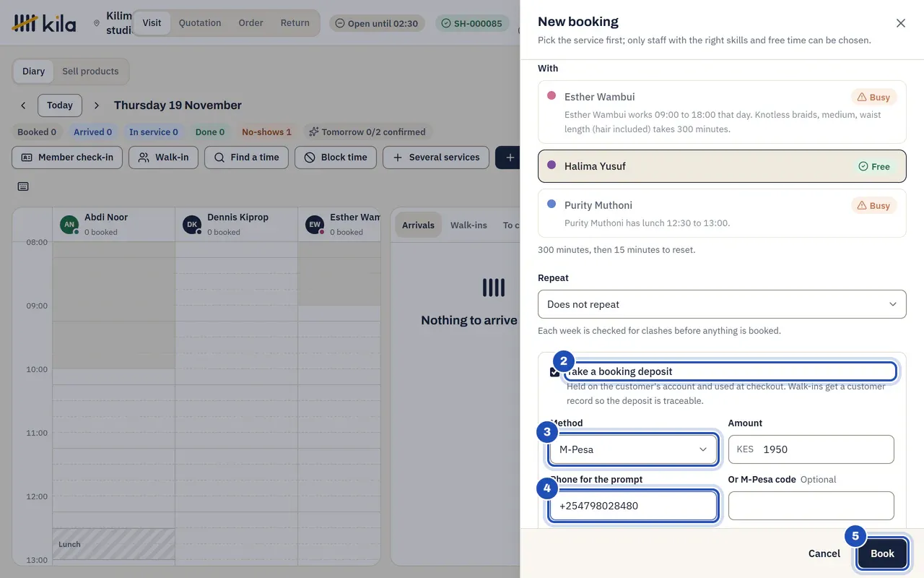Click the deposit Amount field

[x=811, y=449]
